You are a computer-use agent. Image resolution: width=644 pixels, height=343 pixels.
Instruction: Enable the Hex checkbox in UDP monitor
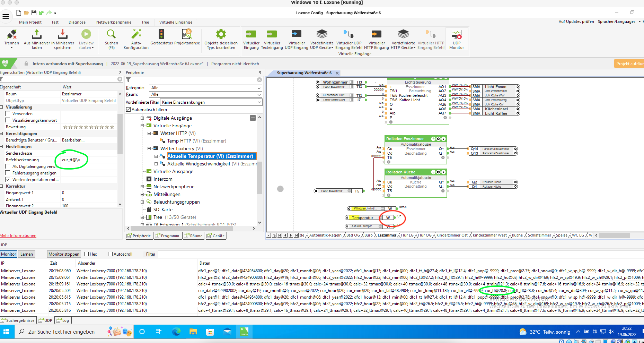click(87, 254)
